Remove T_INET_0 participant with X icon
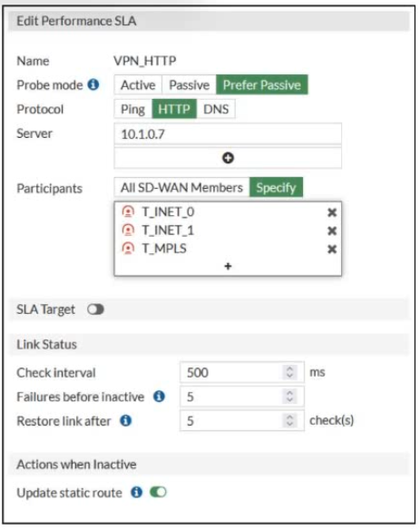 point(332,212)
